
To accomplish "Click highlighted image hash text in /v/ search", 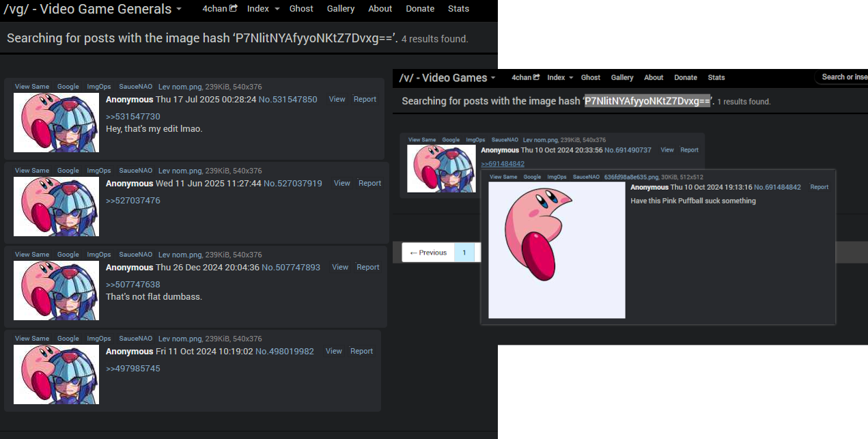I will point(647,101).
